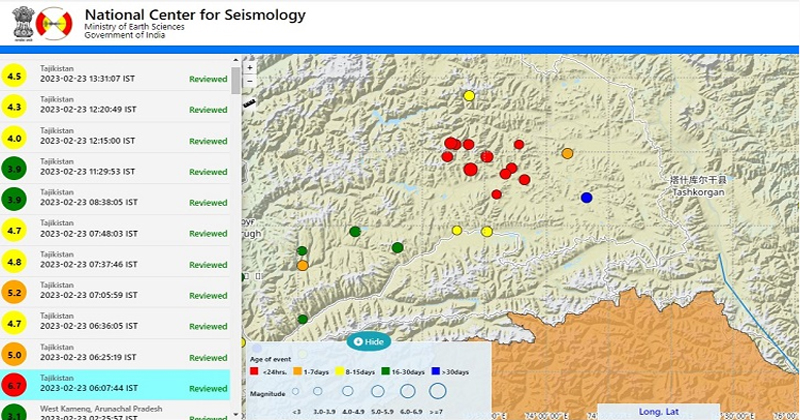
Task: Click the map zoom in plus button
Action: point(249,67)
